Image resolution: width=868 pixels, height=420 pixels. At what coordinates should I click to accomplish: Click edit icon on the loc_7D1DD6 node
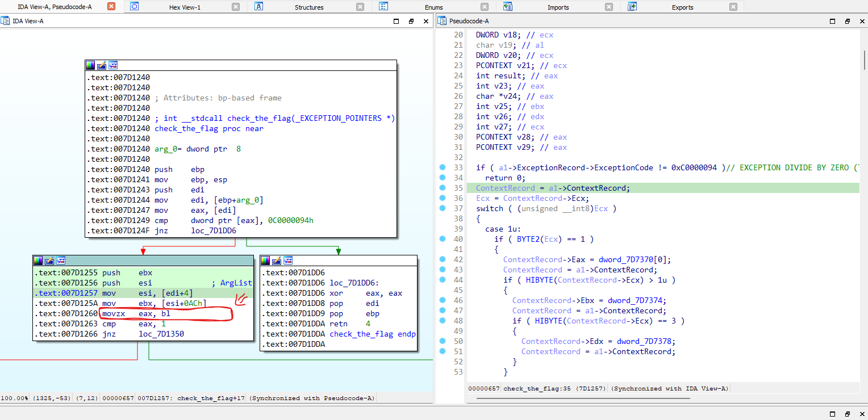tap(277, 261)
